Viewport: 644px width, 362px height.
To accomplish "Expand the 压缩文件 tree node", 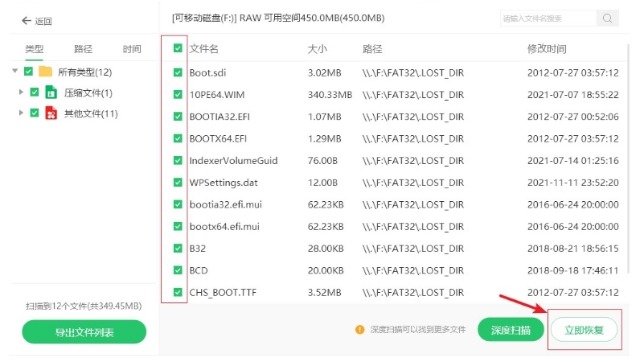I will 22,93.
